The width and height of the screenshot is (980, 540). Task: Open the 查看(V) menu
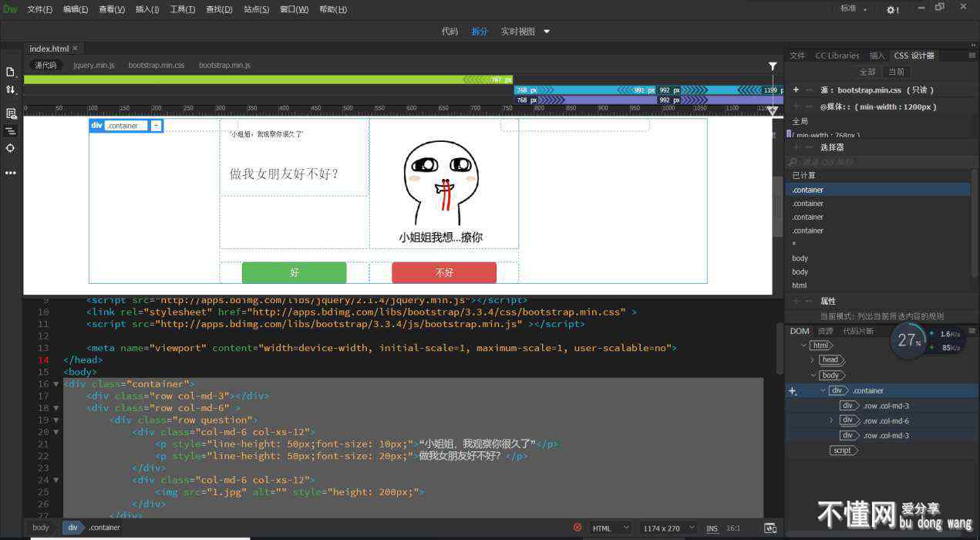tap(112, 9)
